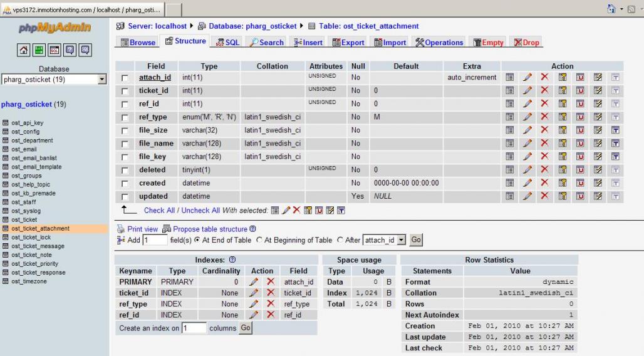Select At Beginning of Table radio
The image size is (644, 356).
point(259,239)
